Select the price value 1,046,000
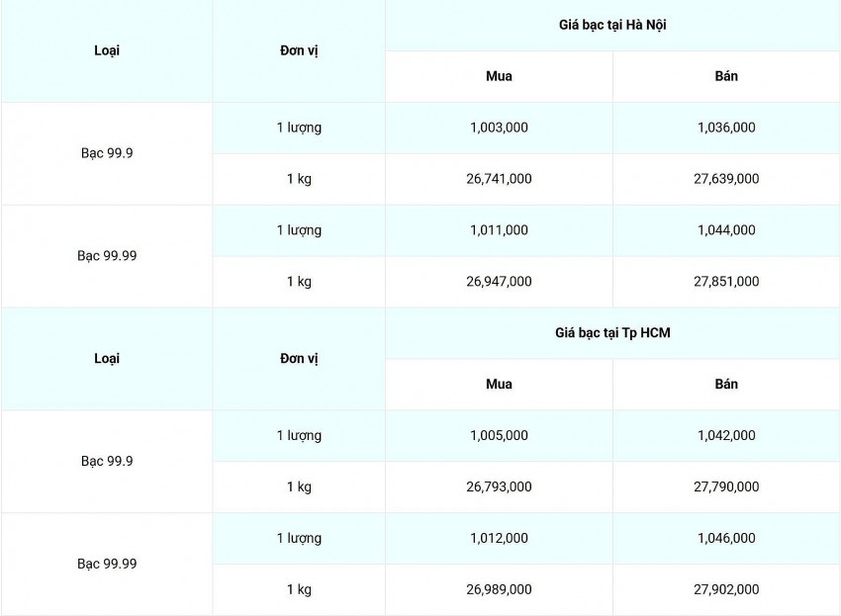Viewport: 841px width, 616px height. 726,538
